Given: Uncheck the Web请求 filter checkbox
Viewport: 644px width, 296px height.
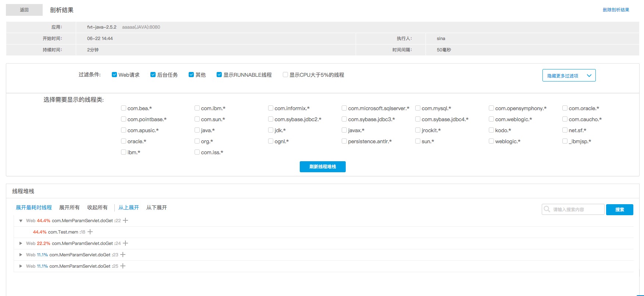Looking at the screenshot, I should coord(114,75).
